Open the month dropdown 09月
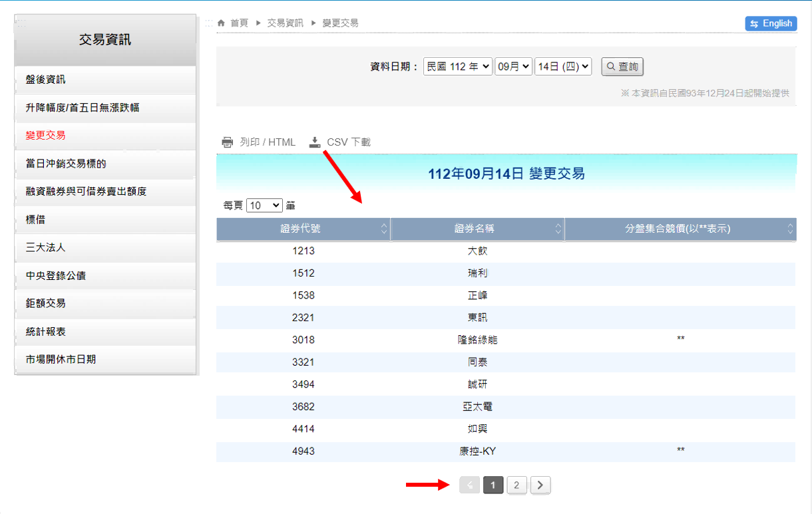This screenshot has height=514, width=812. click(x=513, y=66)
